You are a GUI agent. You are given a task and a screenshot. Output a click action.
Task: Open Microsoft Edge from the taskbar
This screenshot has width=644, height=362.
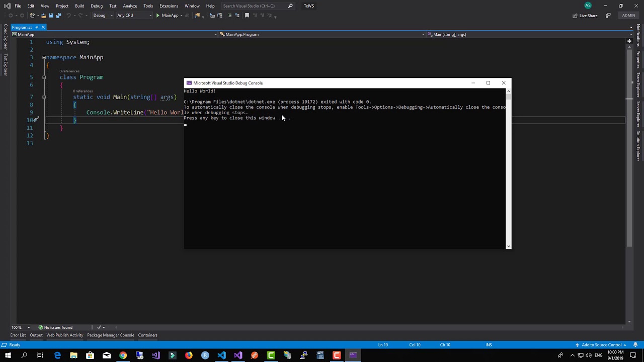(x=57, y=355)
